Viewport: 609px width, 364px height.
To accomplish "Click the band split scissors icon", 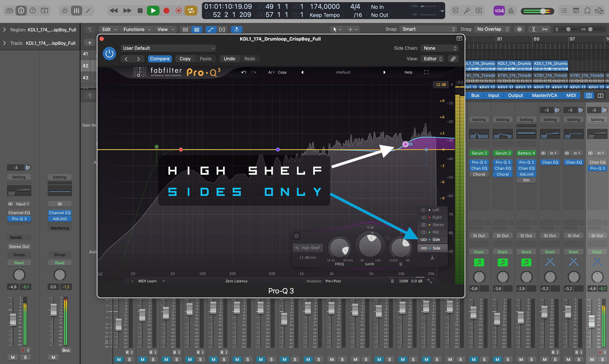I will coord(432,258).
